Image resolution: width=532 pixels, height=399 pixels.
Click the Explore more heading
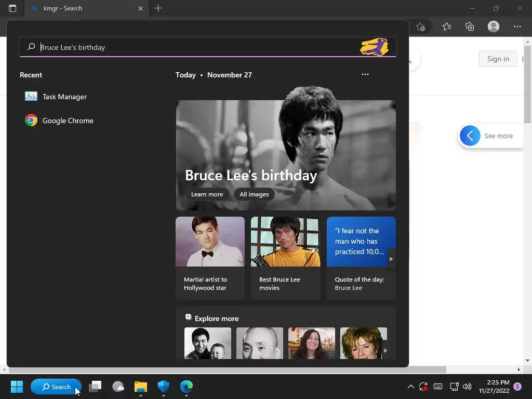click(217, 318)
